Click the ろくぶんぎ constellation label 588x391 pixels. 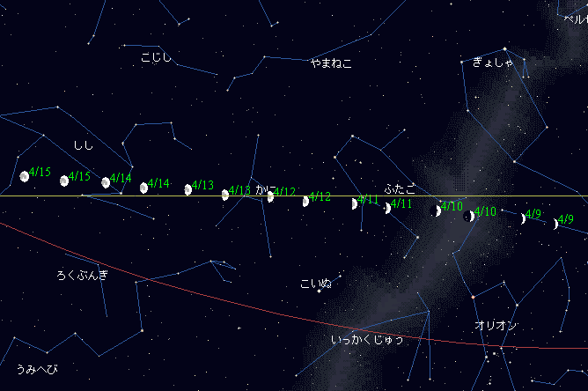tap(82, 276)
